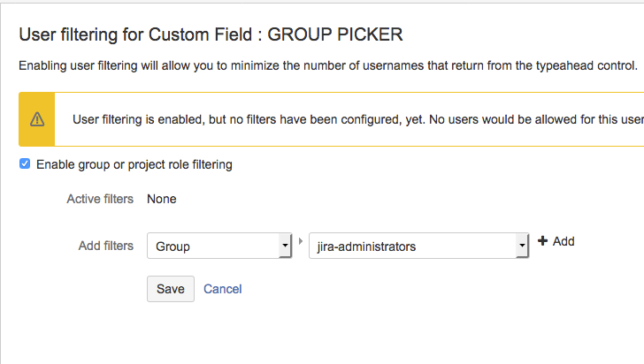Viewport: 644px width, 364px height.
Task: Click the 'GROUP PICKER' field name in the title
Action: [x=335, y=34]
